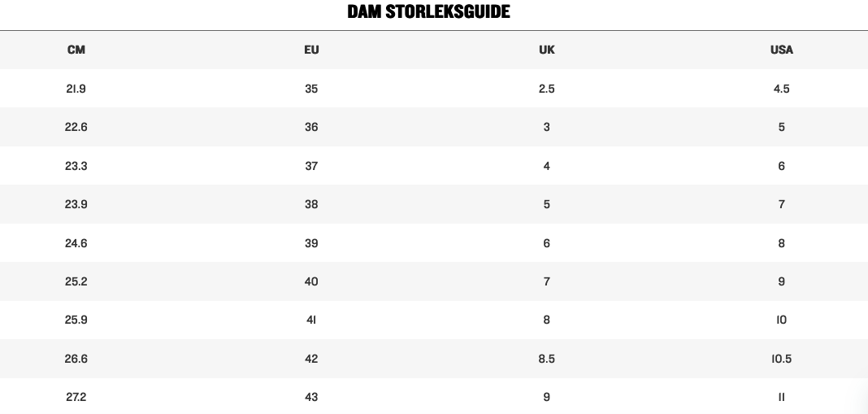This screenshot has width=868, height=414.
Task: Click EU size 37 cell
Action: (x=311, y=166)
